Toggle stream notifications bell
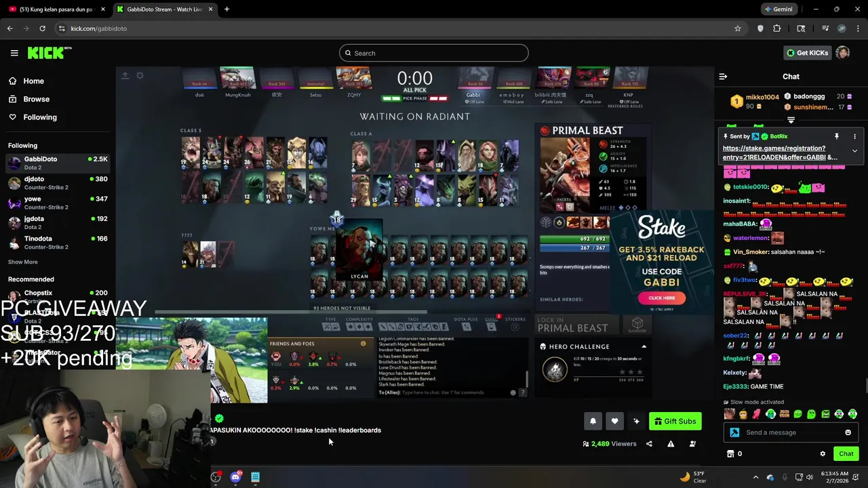The height and width of the screenshot is (488, 868). point(593,422)
